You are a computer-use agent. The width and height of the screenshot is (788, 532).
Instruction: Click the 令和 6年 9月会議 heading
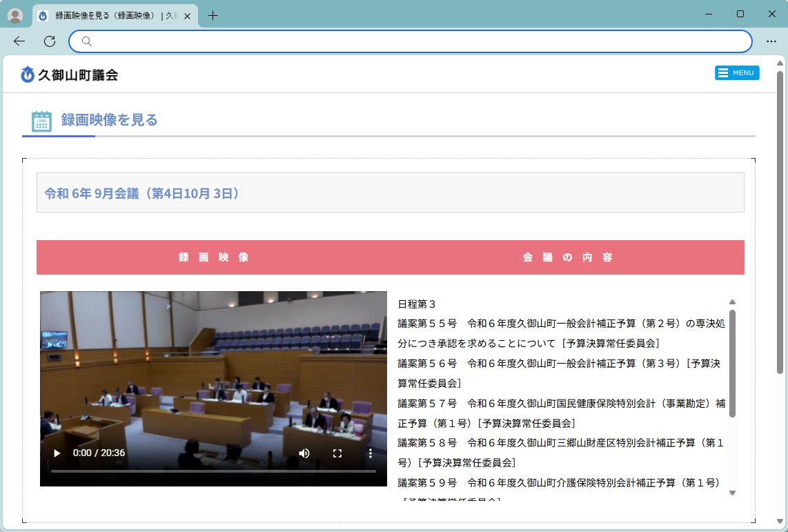143,193
